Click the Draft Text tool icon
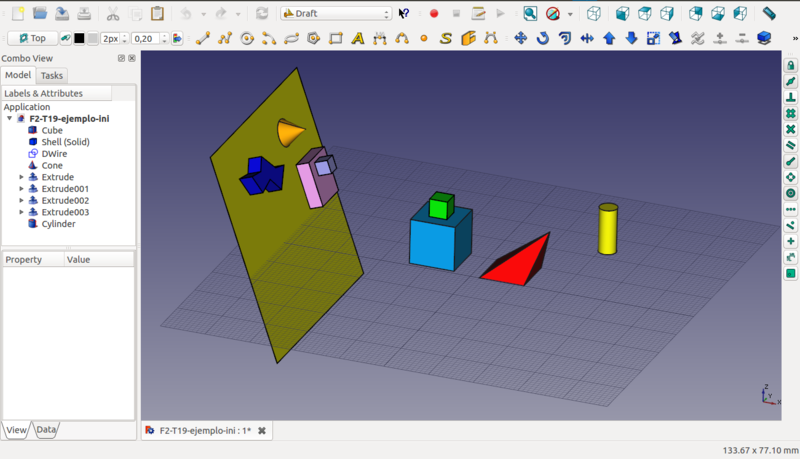This screenshot has height=459, width=800. click(358, 39)
